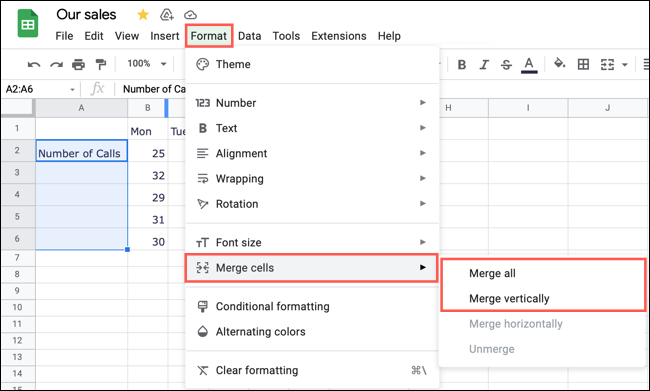The height and width of the screenshot is (391, 650).
Task: Open the Extensions menu
Action: click(339, 36)
